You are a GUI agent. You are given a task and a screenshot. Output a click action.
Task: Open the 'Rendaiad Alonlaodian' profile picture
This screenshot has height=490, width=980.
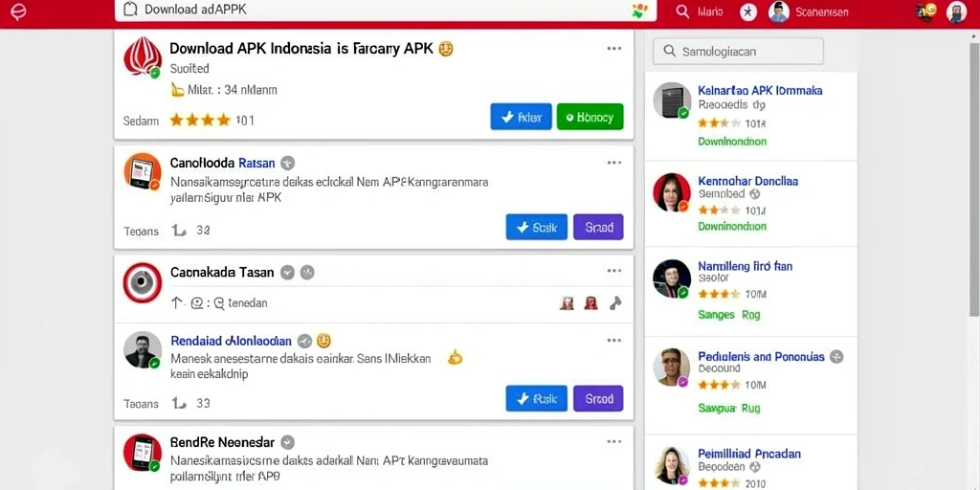point(143,349)
